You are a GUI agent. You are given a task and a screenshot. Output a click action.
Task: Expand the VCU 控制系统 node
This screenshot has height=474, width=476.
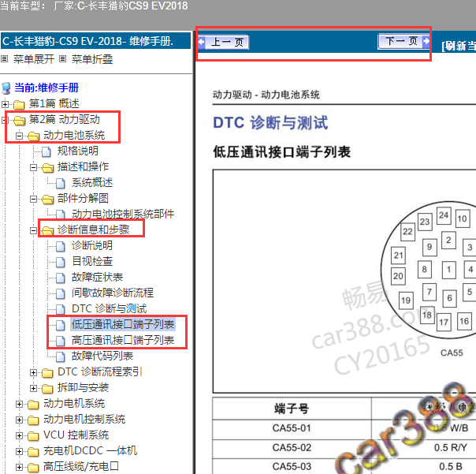[19, 435]
